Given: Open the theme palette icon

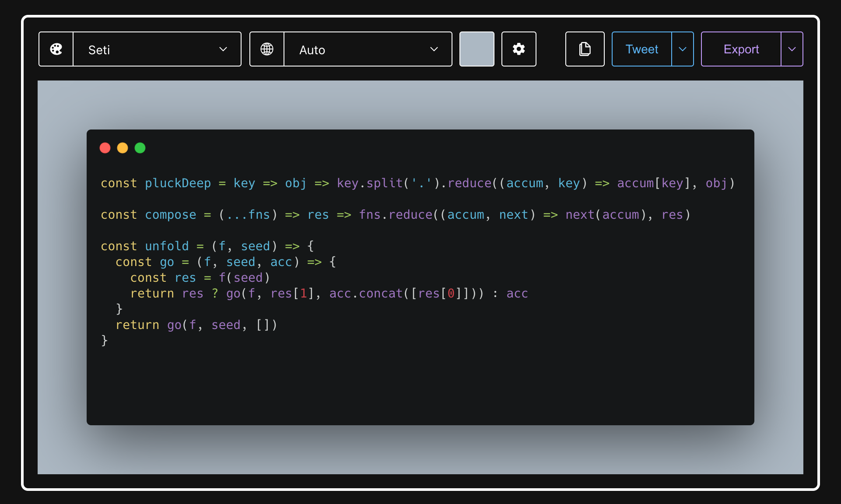Looking at the screenshot, I should pos(56,49).
